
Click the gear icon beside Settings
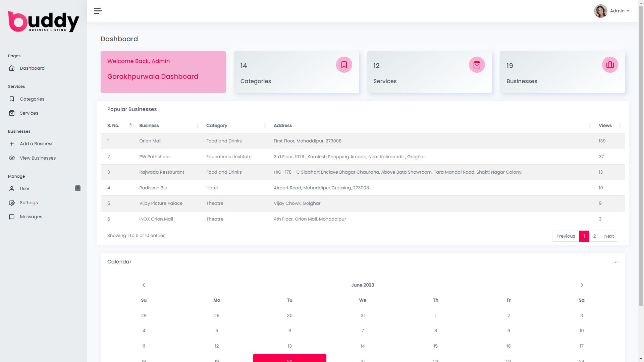coord(12,203)
